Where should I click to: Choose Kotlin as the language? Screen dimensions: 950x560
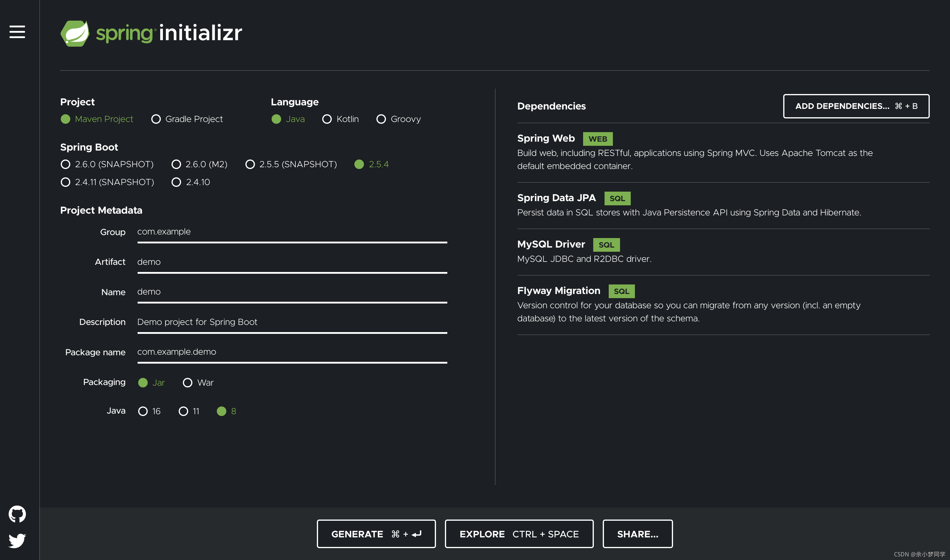coord(327,119)
